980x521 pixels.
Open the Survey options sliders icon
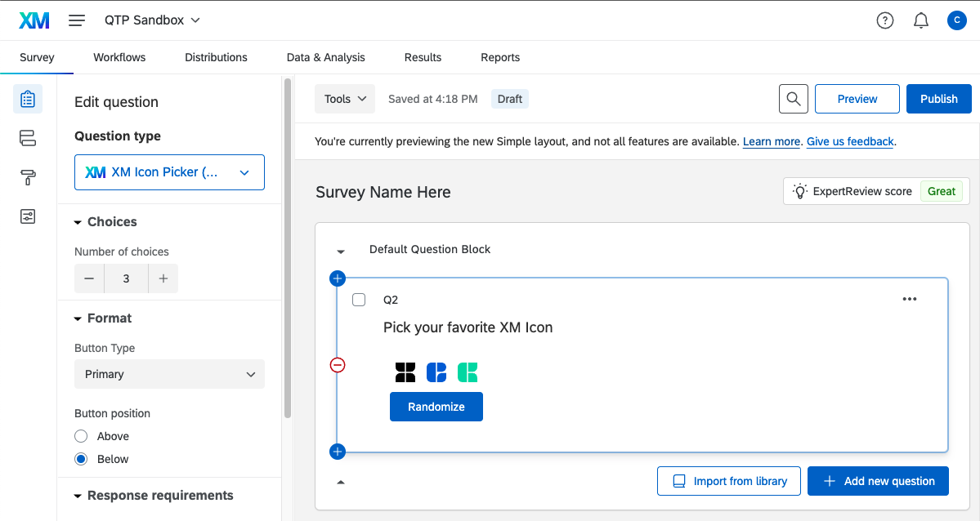click(x=28, y=216)
